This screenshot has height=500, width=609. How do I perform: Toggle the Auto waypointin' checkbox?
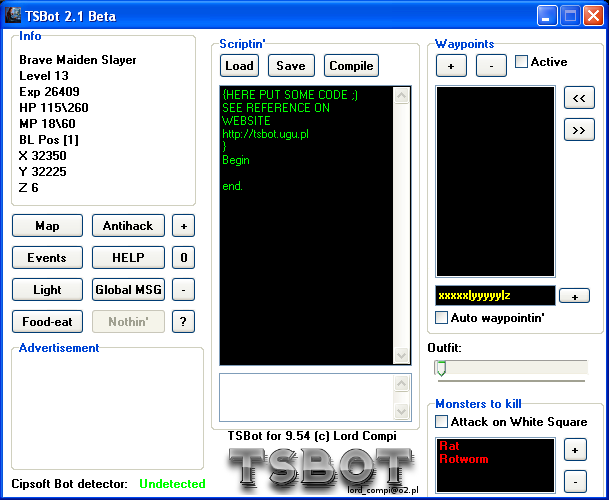(x=442, y=318)
